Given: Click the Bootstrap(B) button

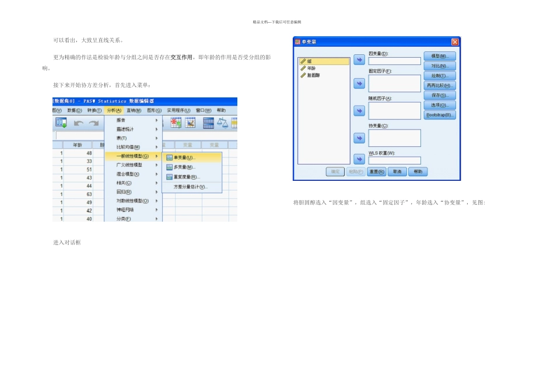Looking at the screenshot, I should click(x=440, y=115).
